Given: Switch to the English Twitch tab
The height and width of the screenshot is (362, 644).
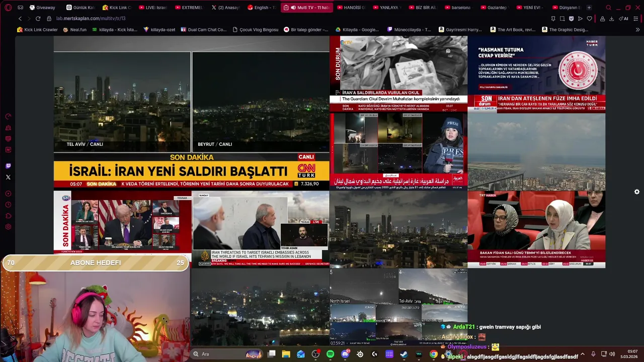Looking at the screenshot, I should pyautogui.click(x=261, y=8).
